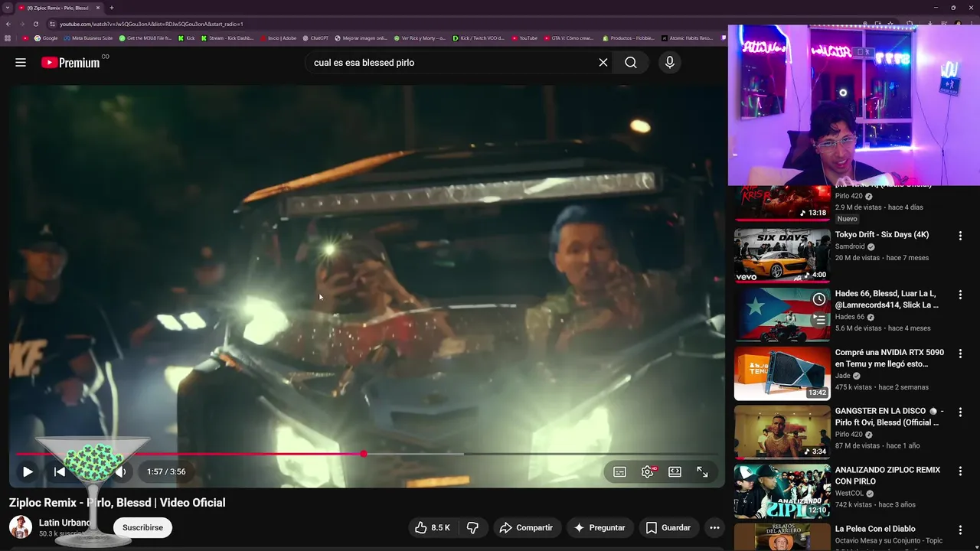Open options for the NVIDIA RTX 5090 video

(960, 354)
